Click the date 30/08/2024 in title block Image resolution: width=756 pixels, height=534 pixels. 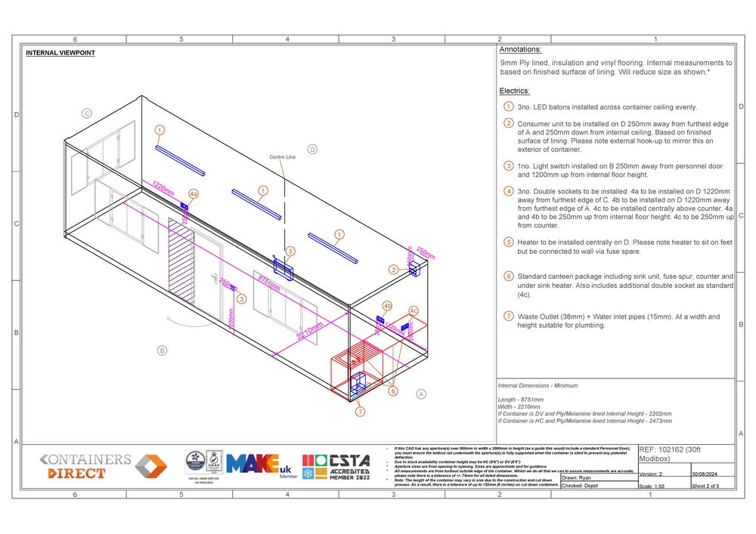point(707,474)
